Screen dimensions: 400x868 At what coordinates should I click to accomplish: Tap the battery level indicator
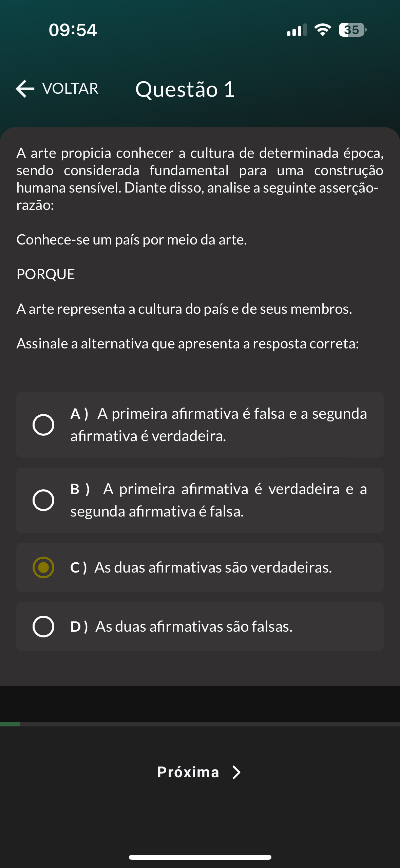coord(352,30)
